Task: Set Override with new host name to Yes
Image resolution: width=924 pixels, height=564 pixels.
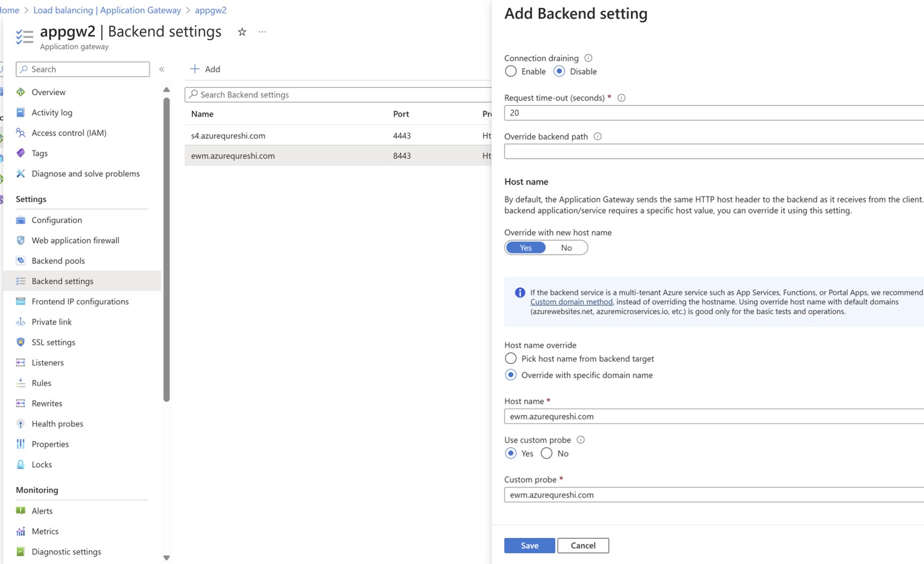Action: pyautogui.click(x=526, y=248)
